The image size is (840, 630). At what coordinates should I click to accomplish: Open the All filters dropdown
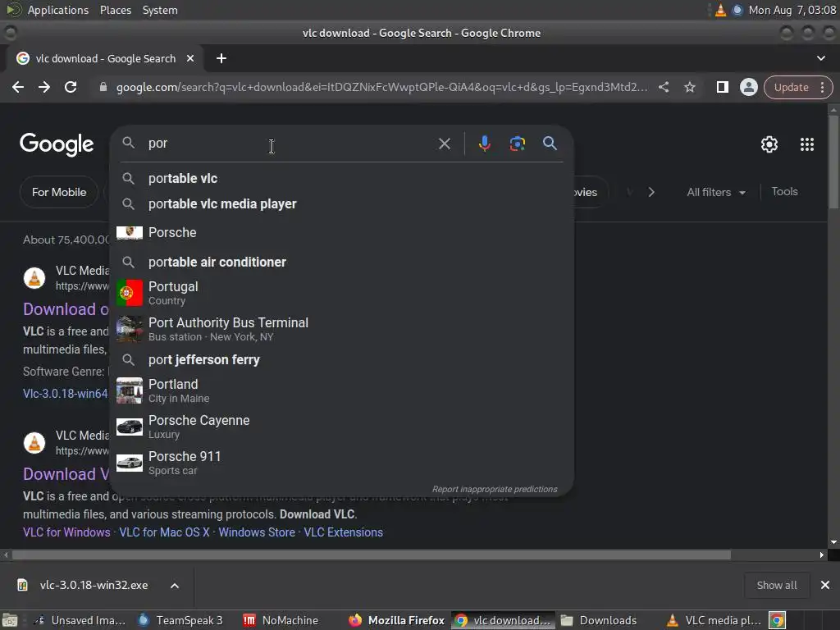pyautogui.click(x=716, y=192)
